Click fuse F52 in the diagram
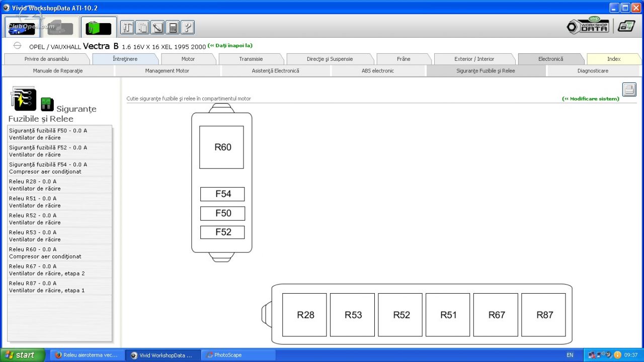The width and height of the screenshot is (644, 362). 222,232
